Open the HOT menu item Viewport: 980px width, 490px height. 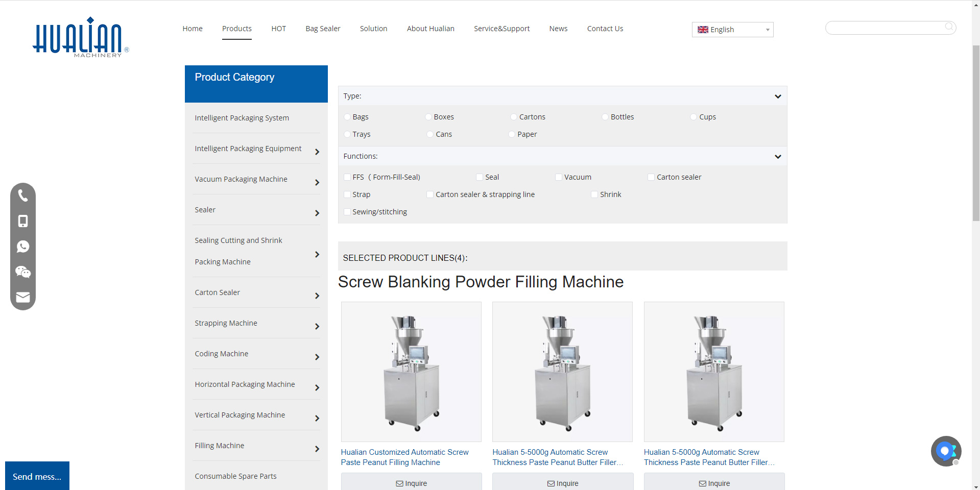click(279, 29)
